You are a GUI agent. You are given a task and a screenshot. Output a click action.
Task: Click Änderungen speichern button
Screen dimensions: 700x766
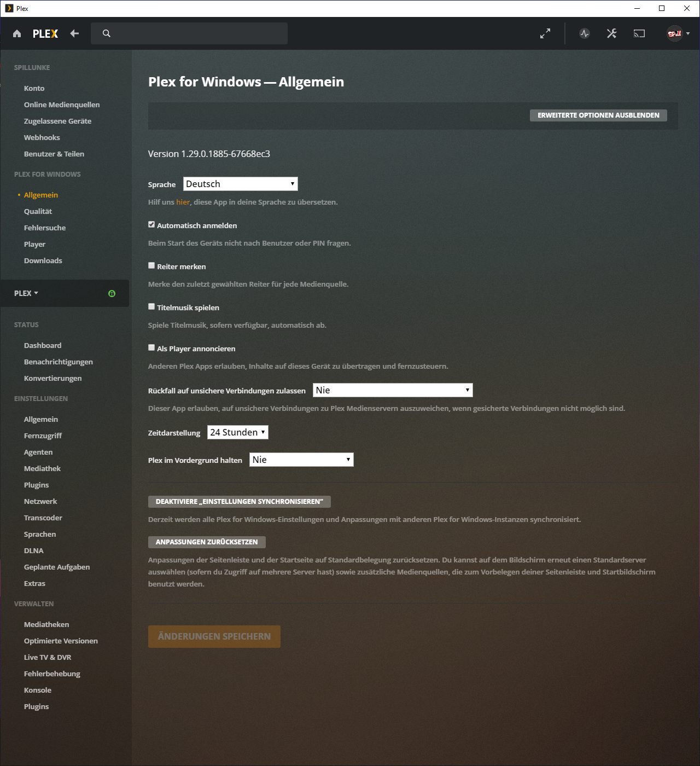[214, 636]
